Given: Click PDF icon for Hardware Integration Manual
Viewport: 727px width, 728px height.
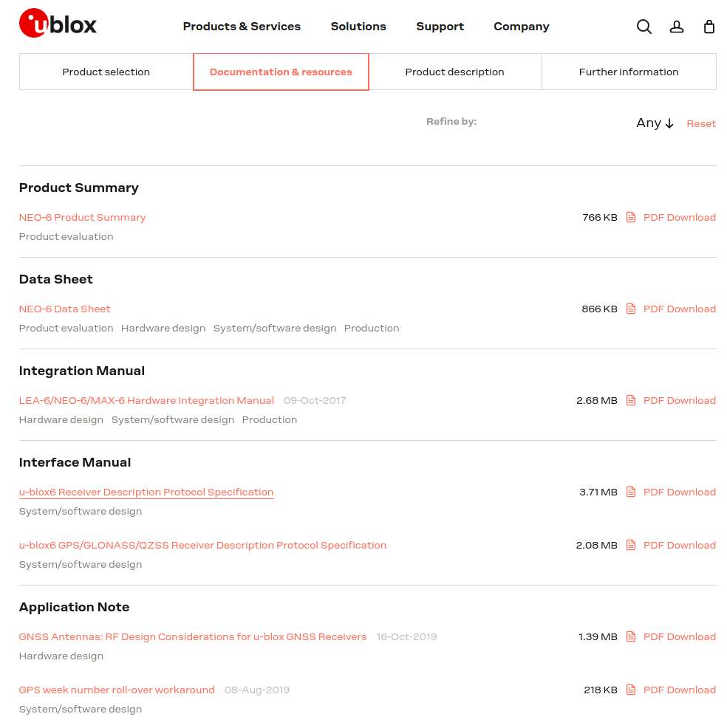Looking at the screenshot, I should 630,400.
